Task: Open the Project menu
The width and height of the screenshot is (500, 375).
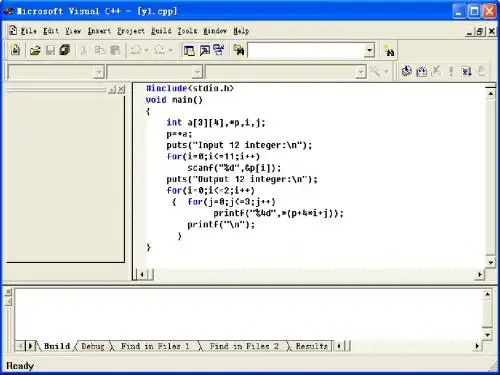Action: 131,31
